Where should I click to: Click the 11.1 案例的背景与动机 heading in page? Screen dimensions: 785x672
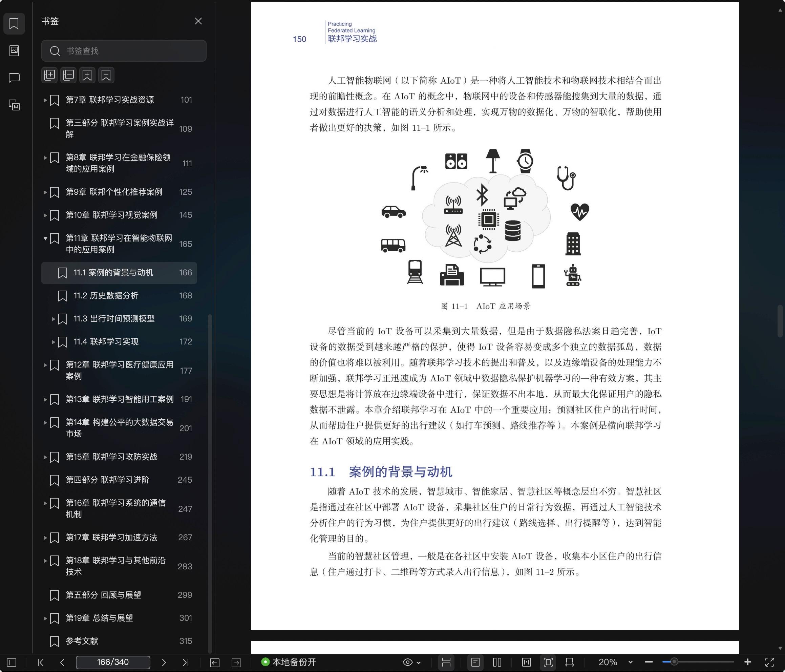[381, 472]
